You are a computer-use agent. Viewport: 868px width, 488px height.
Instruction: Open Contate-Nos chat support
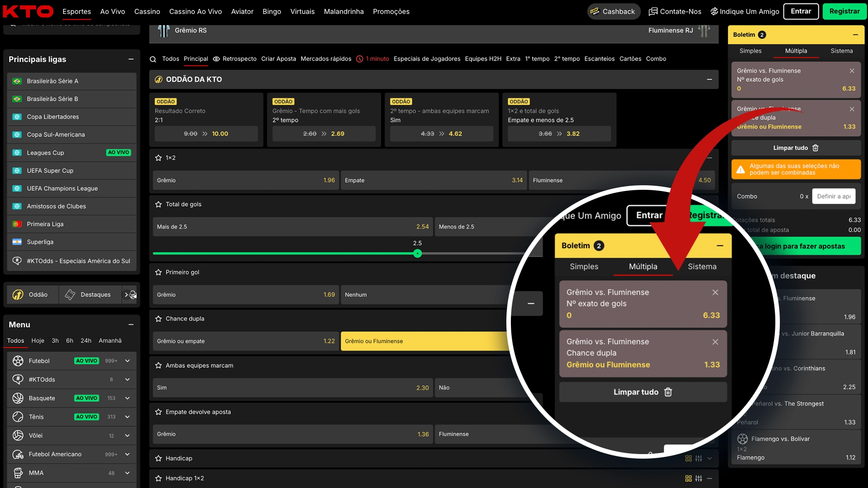675,11
